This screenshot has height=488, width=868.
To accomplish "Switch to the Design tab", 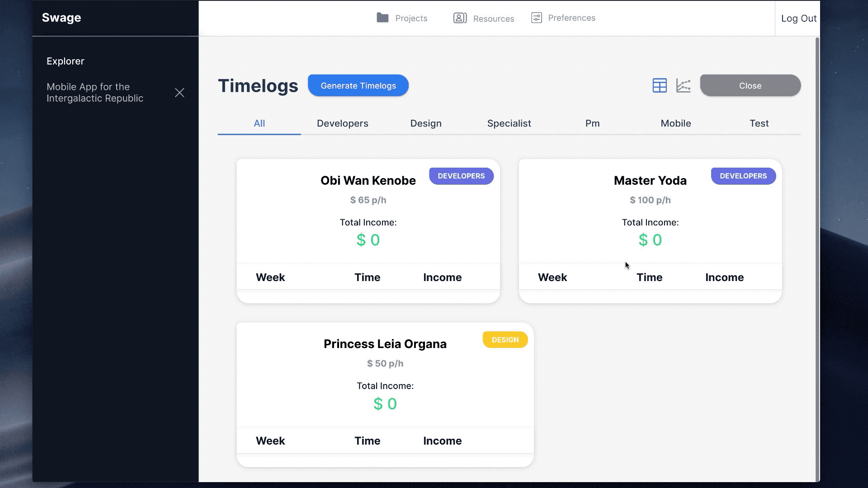I will click(425, 123).
